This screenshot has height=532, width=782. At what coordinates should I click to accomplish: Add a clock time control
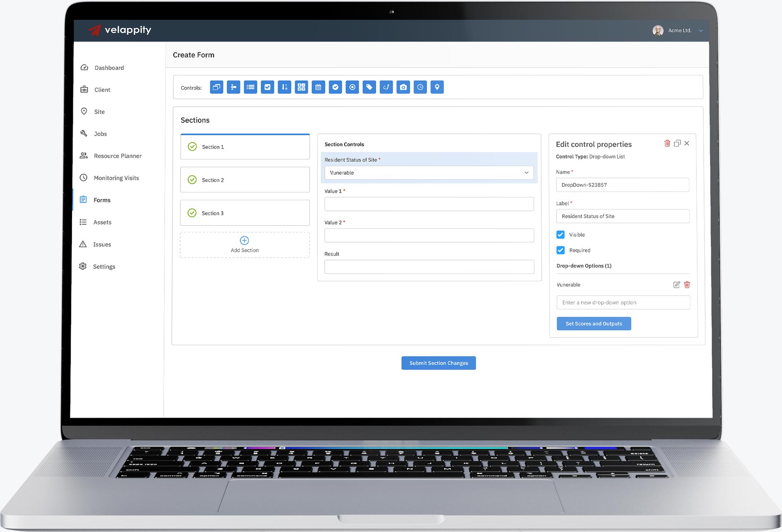[420, 87]
